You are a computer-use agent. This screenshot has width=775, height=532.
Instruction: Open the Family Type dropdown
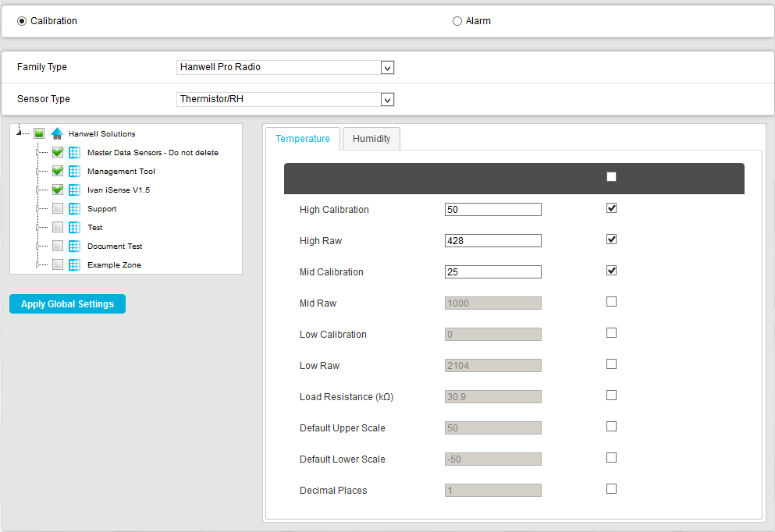[387, 68]
